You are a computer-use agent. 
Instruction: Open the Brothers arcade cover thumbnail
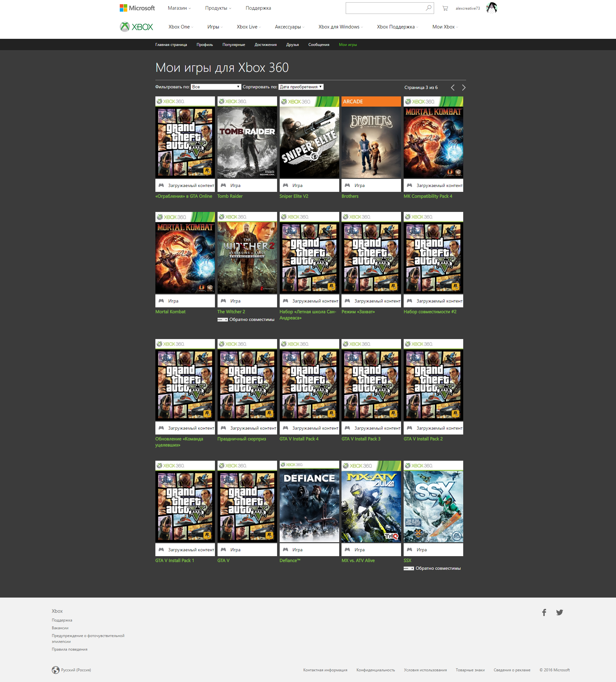(371, 137)
